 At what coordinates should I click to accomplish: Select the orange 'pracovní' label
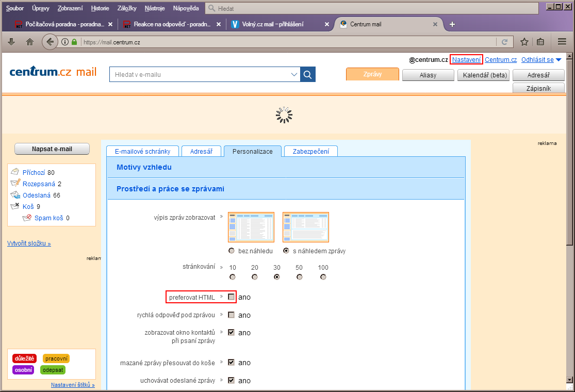56,358
